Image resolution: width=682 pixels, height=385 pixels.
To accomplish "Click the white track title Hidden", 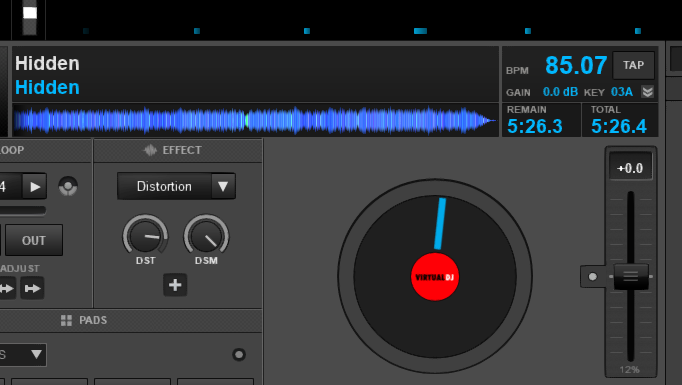I will [47, 64].
